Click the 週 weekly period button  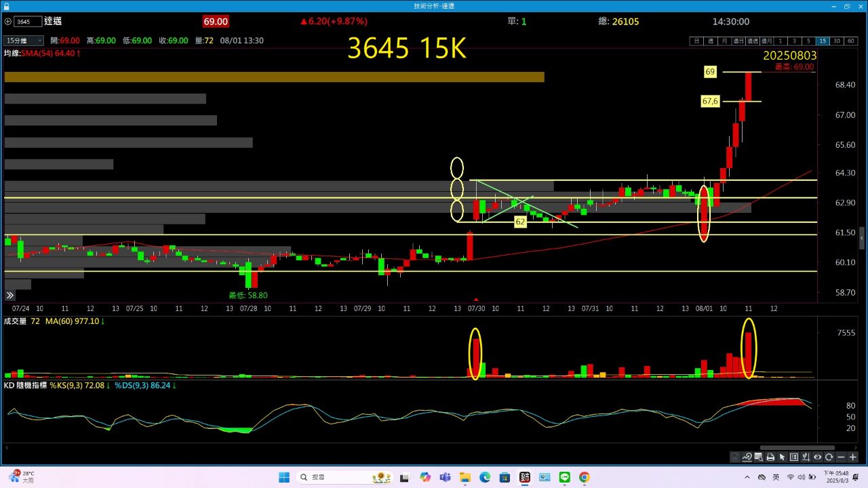point(710,41)
